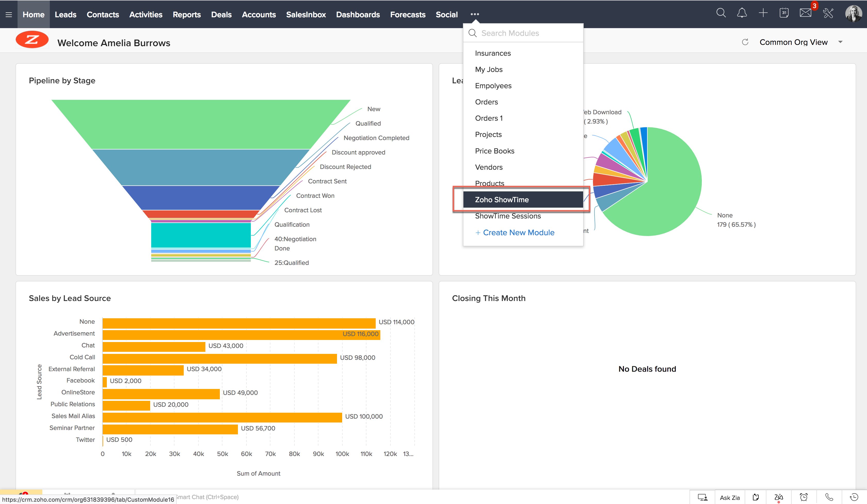Open the calendar icon in header
The height and width of the screenshot is (504, 867).
click(784, 13)
